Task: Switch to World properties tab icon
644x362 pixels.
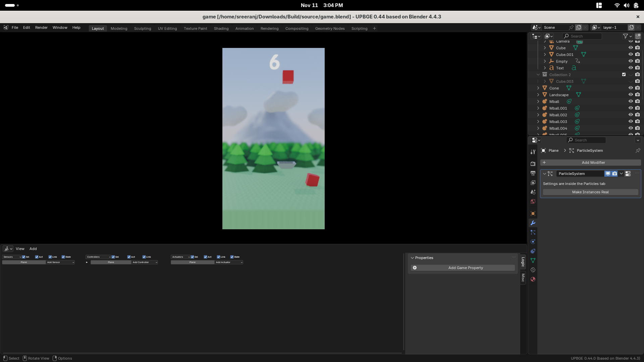Action: pos(533,201)
